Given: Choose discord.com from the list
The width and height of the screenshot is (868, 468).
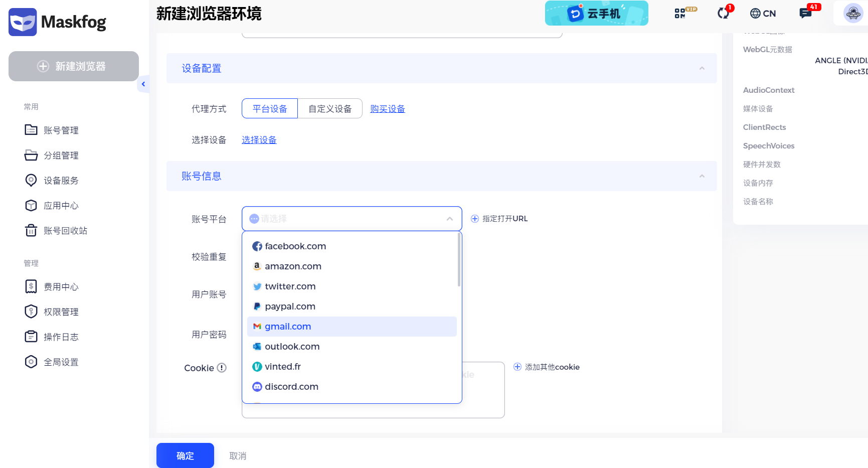Looking at the screenshot, I should coord(352,387).
